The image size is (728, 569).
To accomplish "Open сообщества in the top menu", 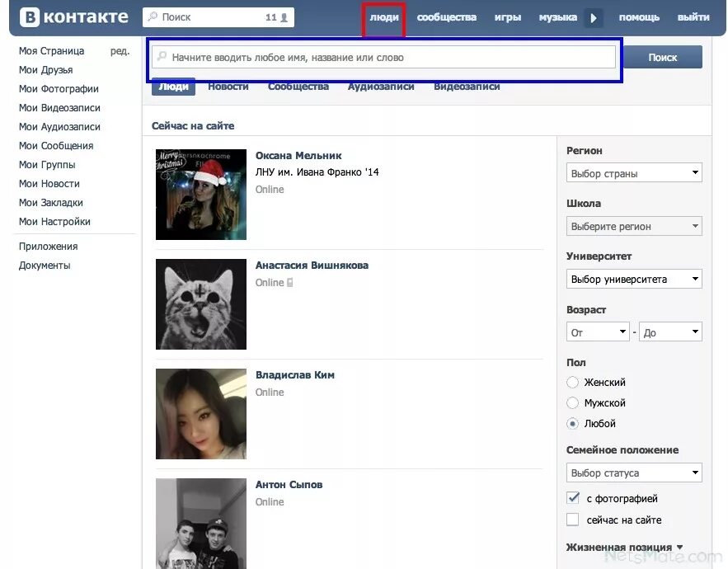I will point(447,17).
